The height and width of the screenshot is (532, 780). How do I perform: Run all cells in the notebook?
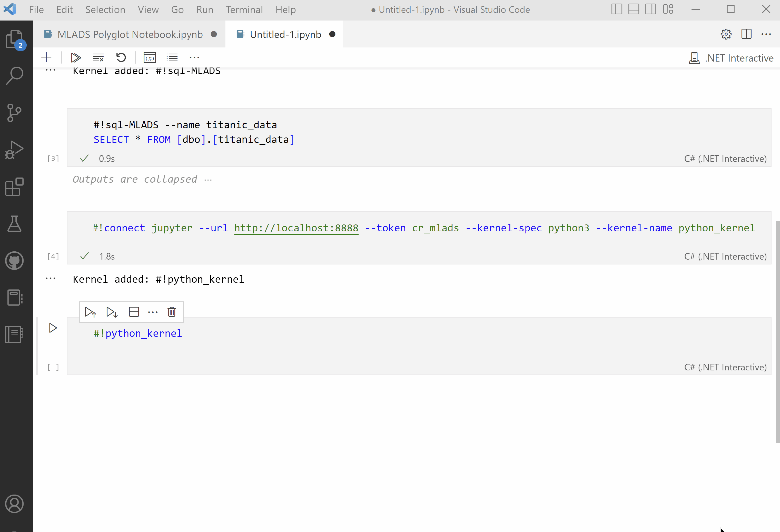75,57
